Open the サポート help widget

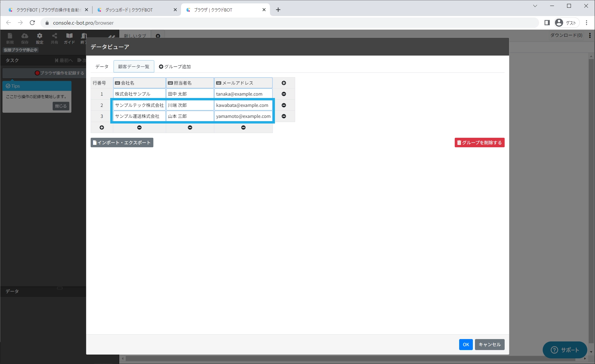[x=564, y=350]
